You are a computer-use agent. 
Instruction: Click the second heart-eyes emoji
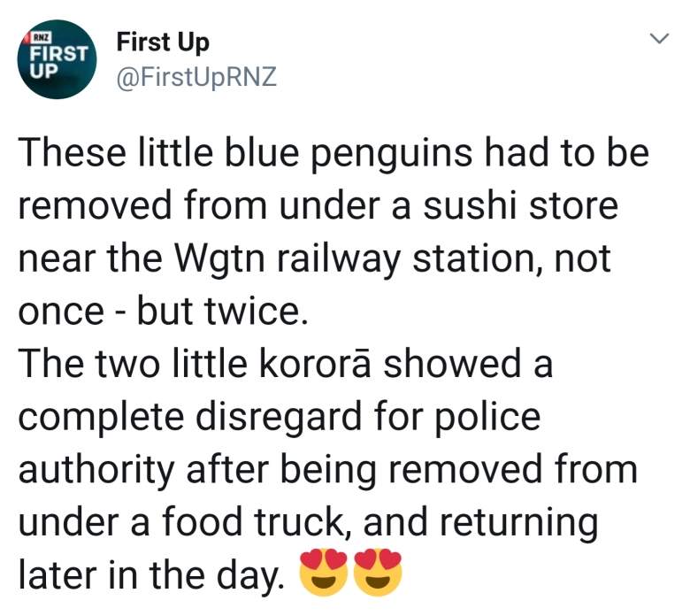[377, 572]
